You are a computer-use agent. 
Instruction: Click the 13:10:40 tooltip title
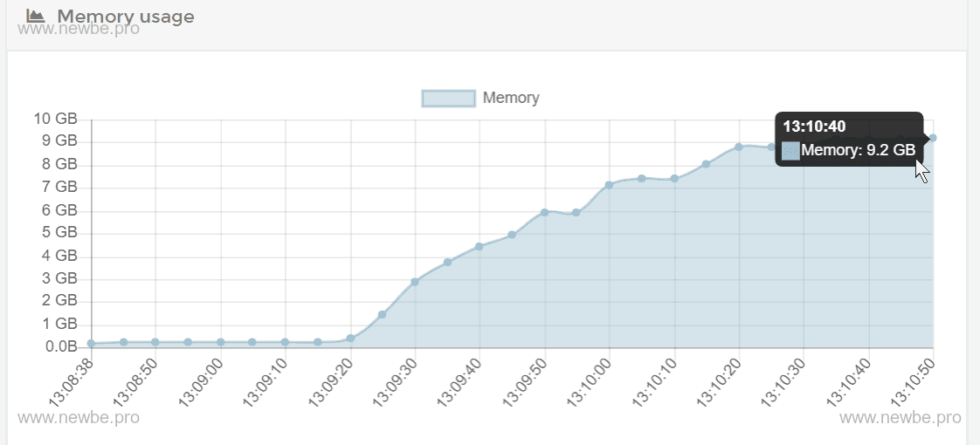[814, 127]
